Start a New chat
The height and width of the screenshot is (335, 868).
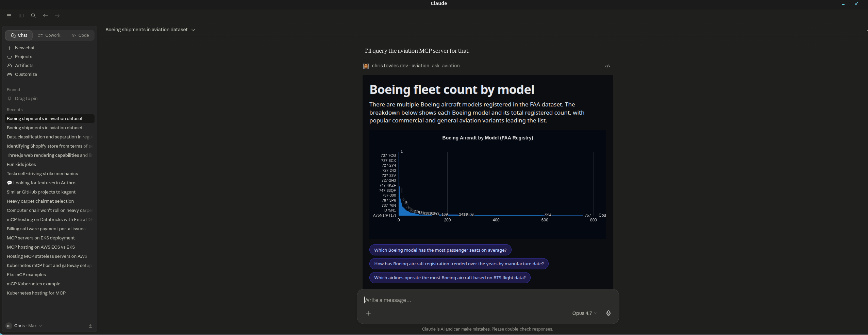(49, 48)
